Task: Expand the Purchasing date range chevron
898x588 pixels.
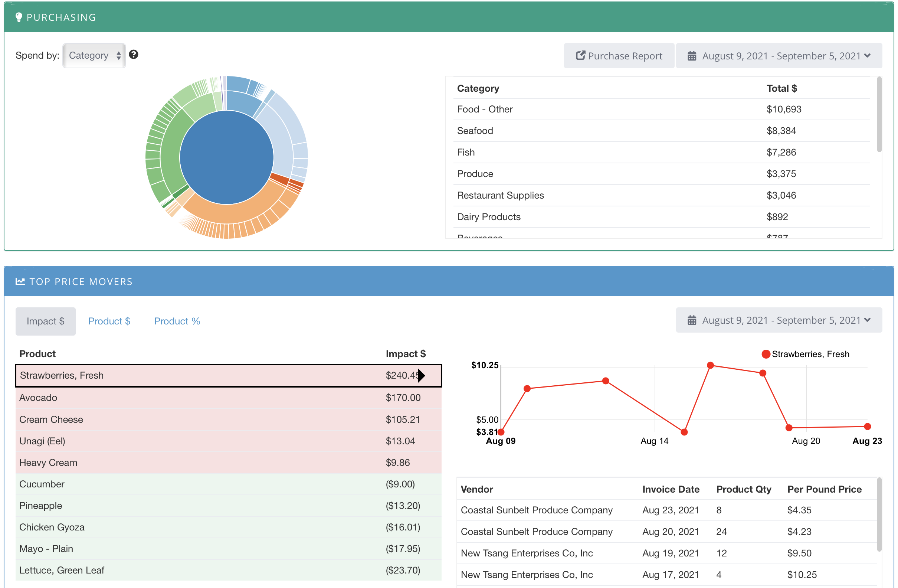Action: click(868, 55)
